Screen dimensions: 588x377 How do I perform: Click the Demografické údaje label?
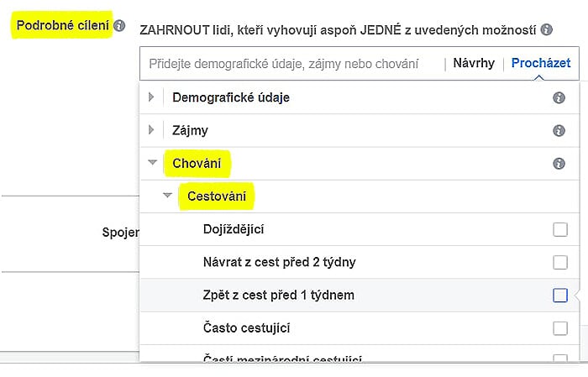pos(231,97)
